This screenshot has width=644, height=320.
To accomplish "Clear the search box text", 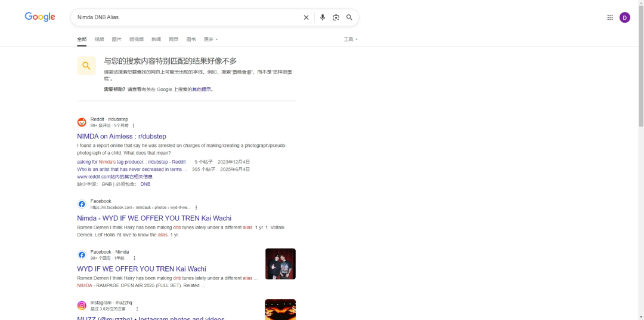I will tap(306, 17).
